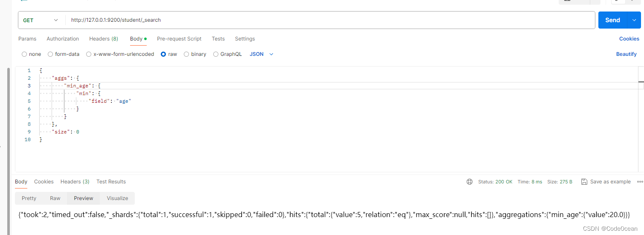Click the Status: 200 OK indicator
The height and width of the screenshot is (235, 644).
tap(495, 182)
